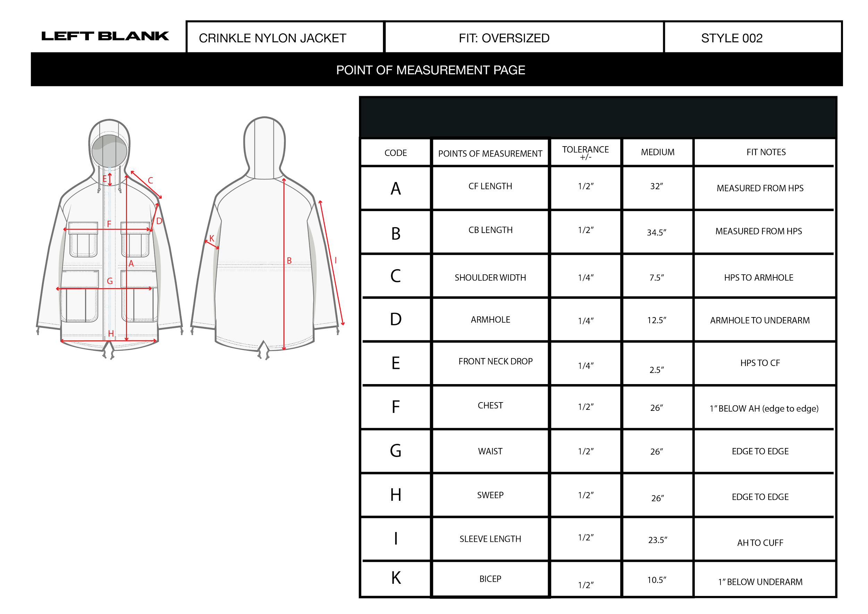This screenshot has height=614, width=868.
Task: Click 1/4" tolerance in SHOULDER WIDTH row
Action: pos(586,277)
